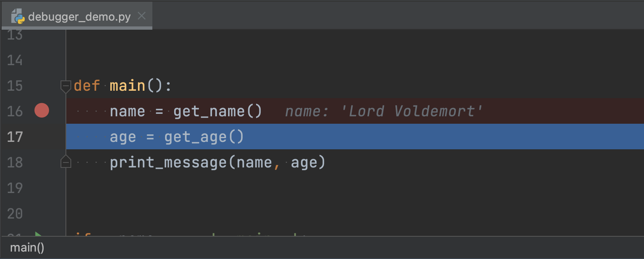This screenshot has width=644, height=259.
Task: Click gutter beside line 17 to add breakpoint
Action: coord(41,136)
